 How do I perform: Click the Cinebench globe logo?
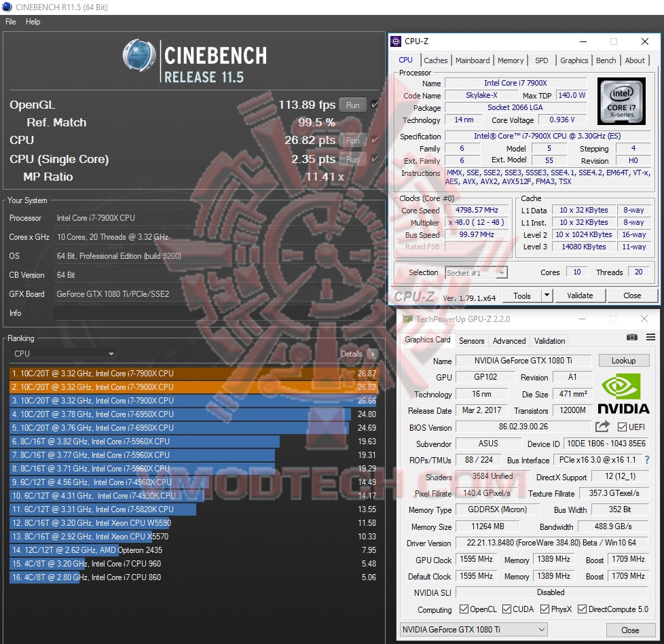coord(139,56)
